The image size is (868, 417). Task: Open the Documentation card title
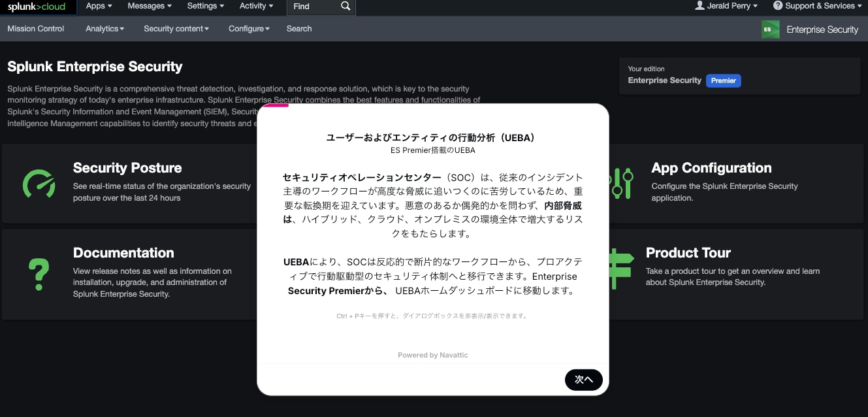click(123, 253)
